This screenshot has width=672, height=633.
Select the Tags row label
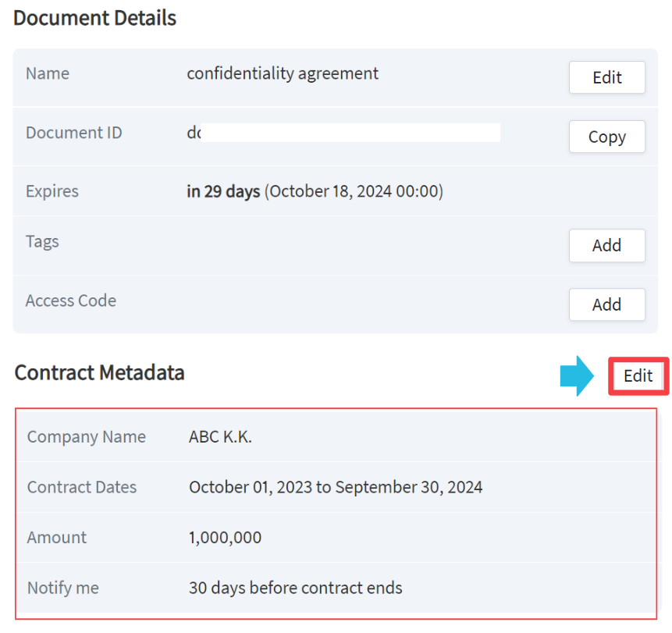pos(42,241)
